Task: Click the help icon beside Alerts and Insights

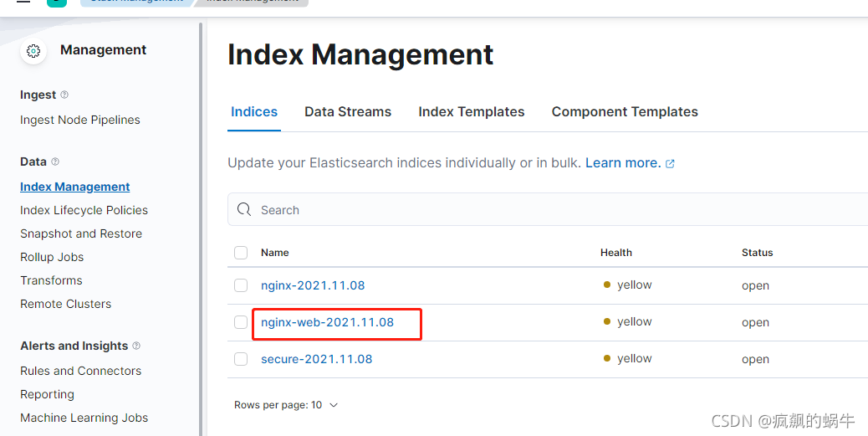Action: tap(136, 346)
